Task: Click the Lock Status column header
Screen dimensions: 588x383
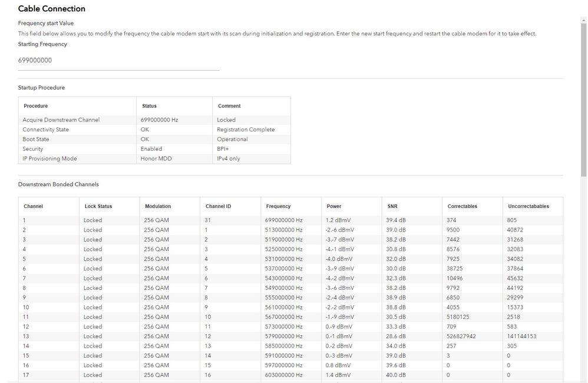Action: pos(97,206)
